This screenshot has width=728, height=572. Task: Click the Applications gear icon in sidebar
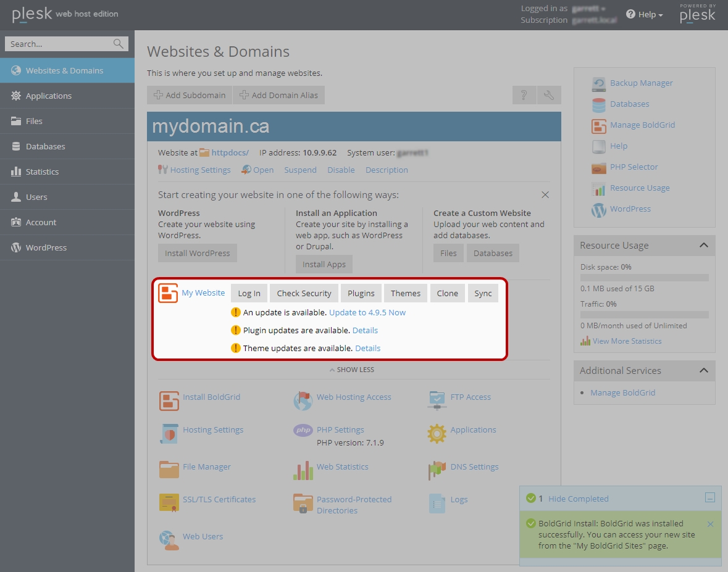(16, 96)
